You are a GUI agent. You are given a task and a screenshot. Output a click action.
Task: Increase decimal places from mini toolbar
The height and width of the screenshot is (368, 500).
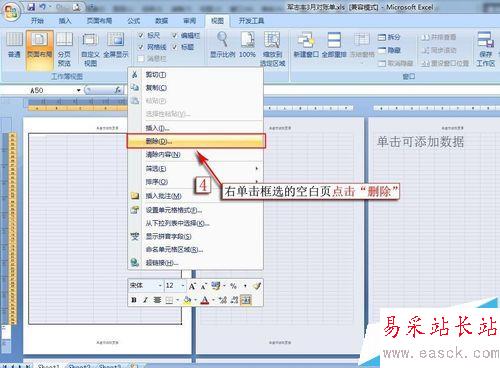click(223, 300)
